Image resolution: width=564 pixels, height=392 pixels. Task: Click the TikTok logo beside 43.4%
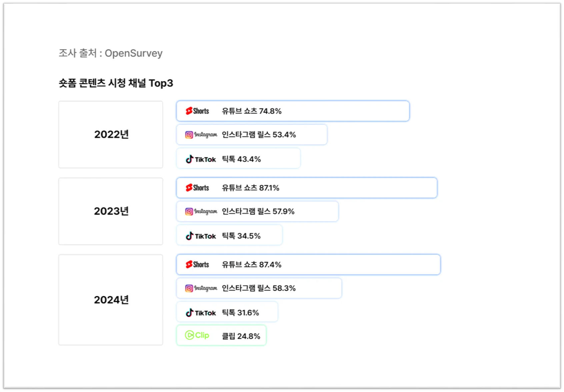tap(201, 159)
